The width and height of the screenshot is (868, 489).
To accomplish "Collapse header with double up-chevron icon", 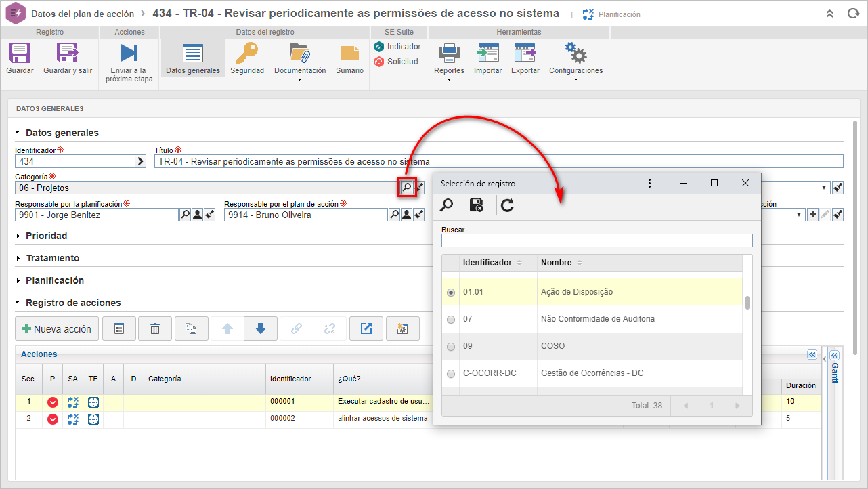I will point(829,14).
